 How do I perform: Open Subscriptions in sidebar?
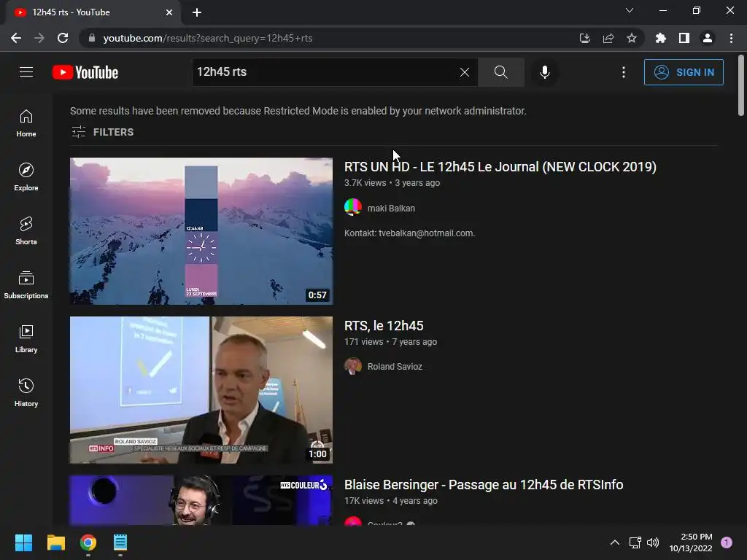[x=26, y=285]
